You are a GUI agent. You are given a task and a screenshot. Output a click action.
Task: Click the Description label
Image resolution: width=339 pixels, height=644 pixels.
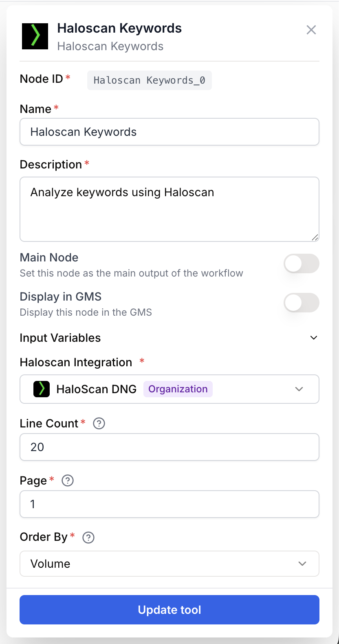[51, 164]
